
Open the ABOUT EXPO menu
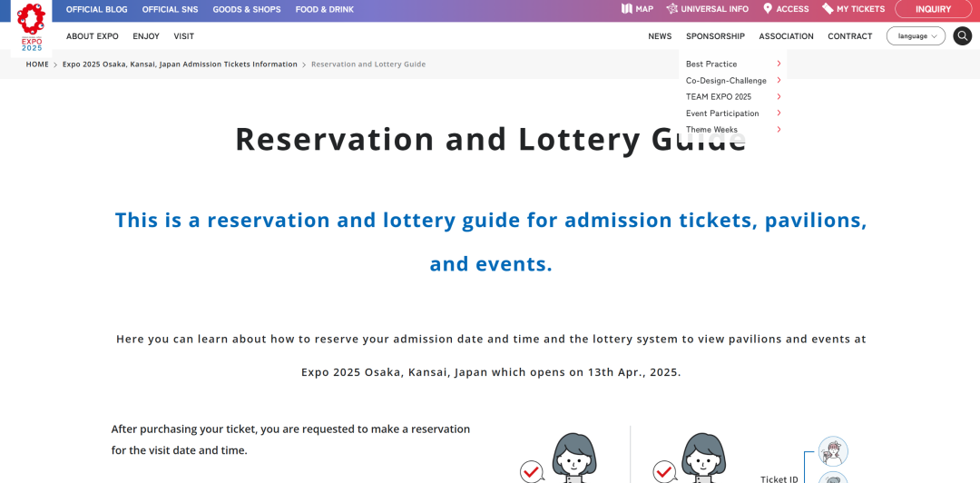pos(93,36)
